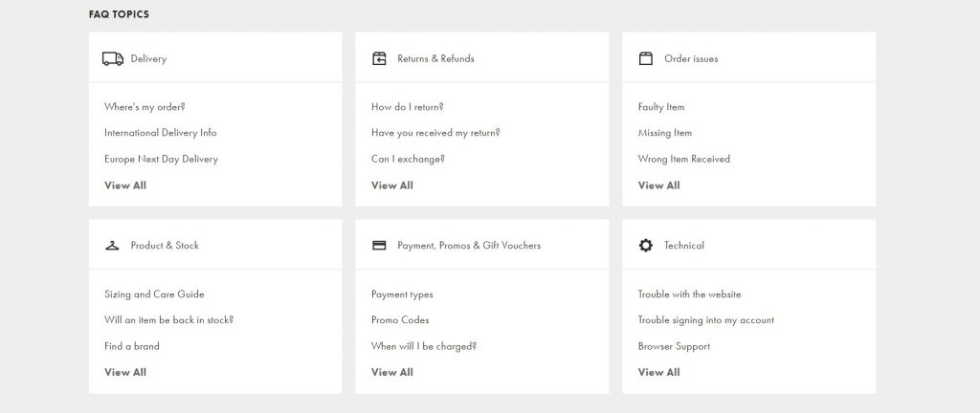Select "When will I be charged?"
980x413 pixels.
tap(424, 346)
